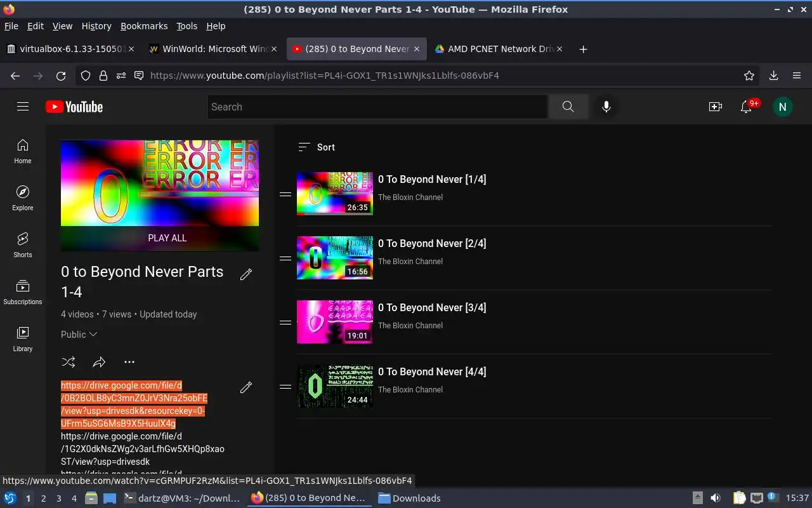Open a new tab with plus
812x508 pixels.
pyautogui.click(x=583, y=49)
